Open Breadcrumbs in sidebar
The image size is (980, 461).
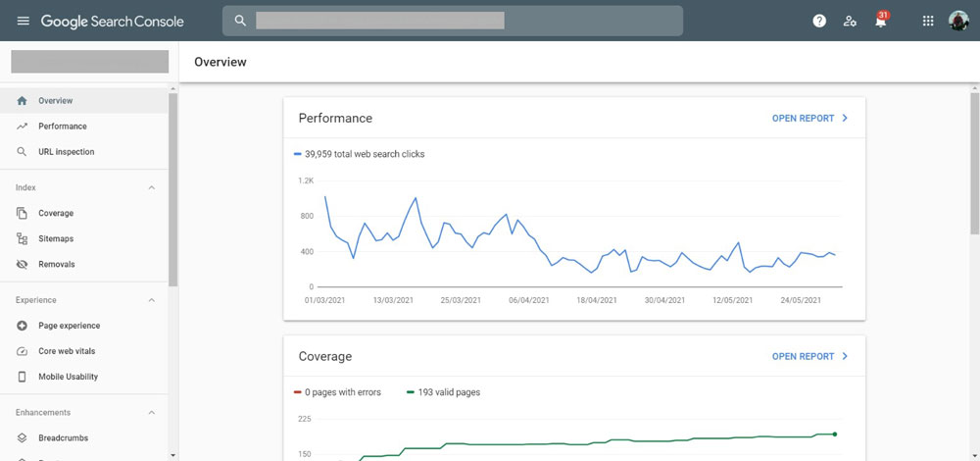pyautogui.click(x=83, y=438)
